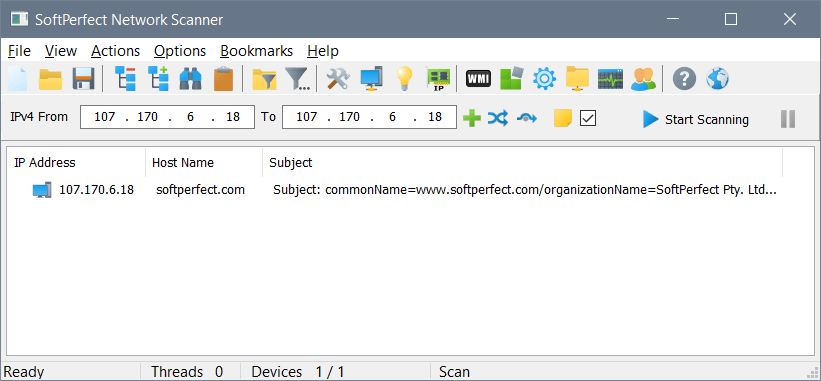
Task: Click the device icon beside 107.170.6.18
Action: (42, 190)
